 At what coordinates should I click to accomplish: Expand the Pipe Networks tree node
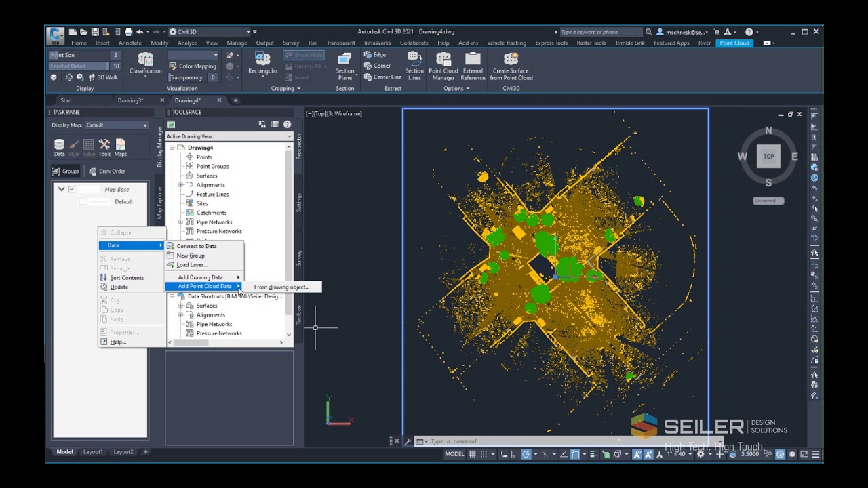[x=181, y=222]
